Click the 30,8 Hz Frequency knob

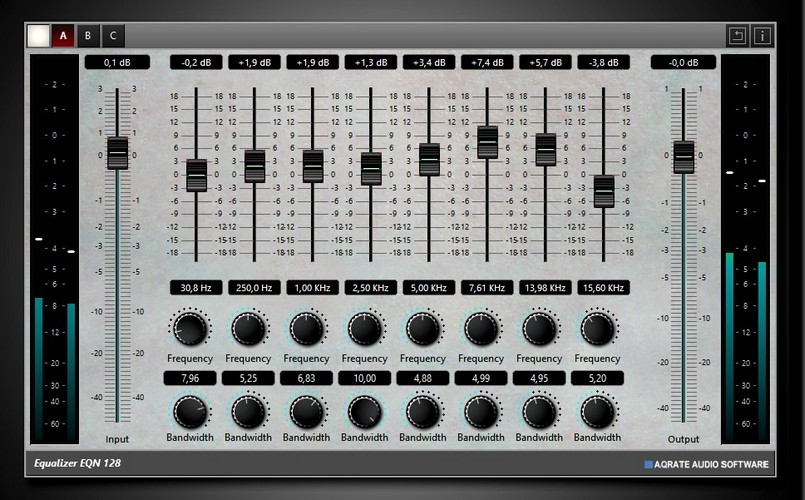click(x=190, y=328)
